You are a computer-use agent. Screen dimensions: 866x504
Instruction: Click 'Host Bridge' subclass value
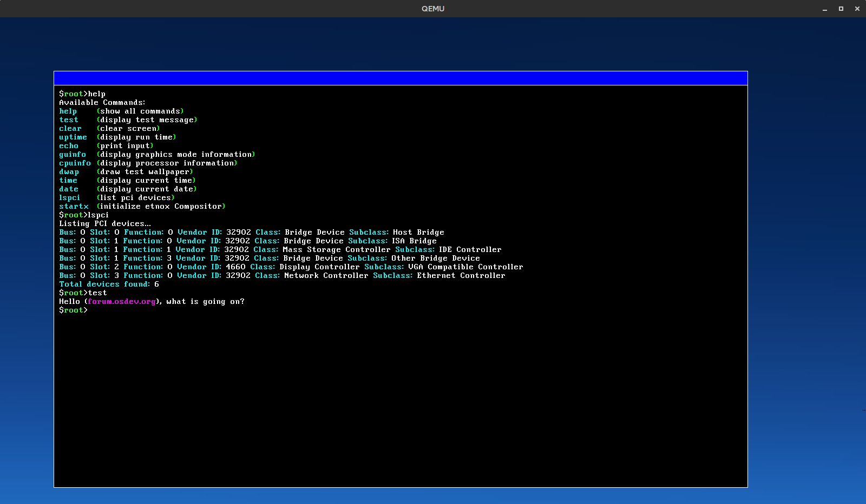418,233
